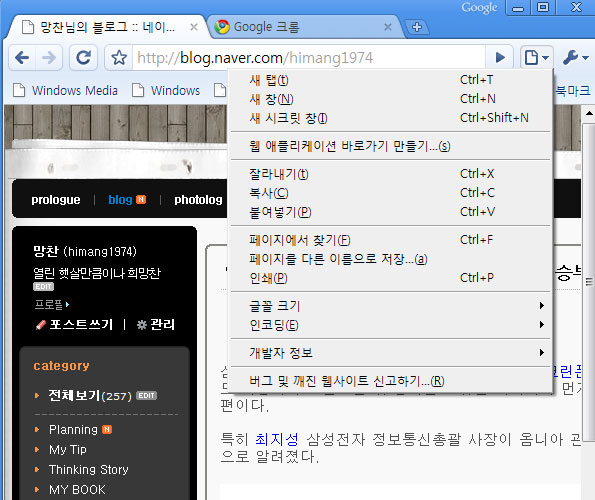The width and height of the screenshot is (595, 500).
Task: Click the 최지성 hyperlink in article
Action: 277,439
